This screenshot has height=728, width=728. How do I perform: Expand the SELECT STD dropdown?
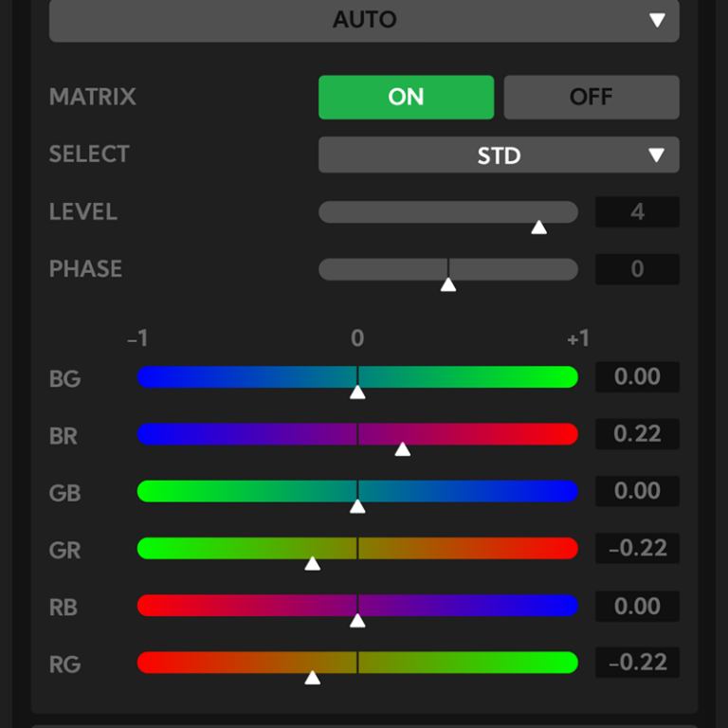(499, 155)
